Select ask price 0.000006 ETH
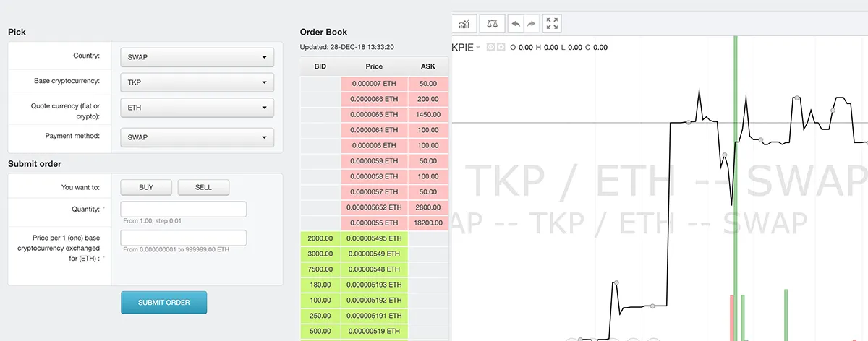The height and width of the screenshot is (341, 868). pyautogui.click(x=374, y=145)
